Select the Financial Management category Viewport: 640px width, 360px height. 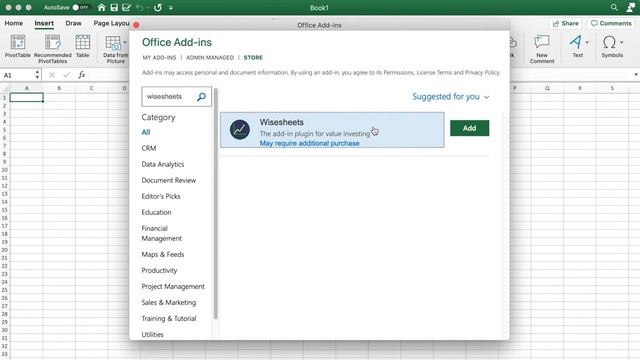coord(162,233)
